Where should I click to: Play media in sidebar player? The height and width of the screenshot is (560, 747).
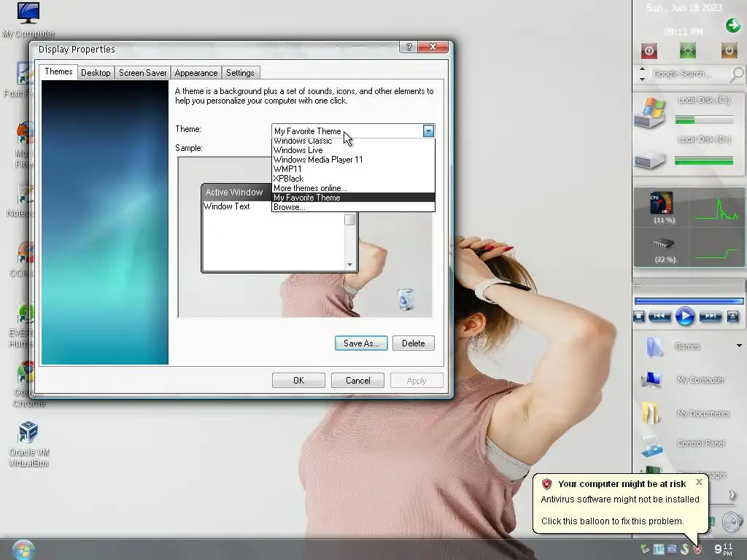tap(684, 316)
